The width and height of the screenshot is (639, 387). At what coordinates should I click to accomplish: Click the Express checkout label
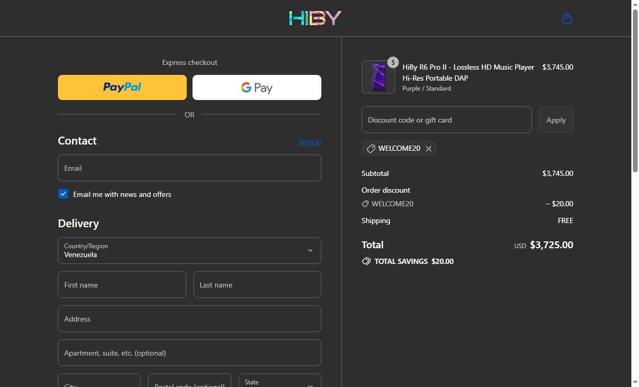189,62
